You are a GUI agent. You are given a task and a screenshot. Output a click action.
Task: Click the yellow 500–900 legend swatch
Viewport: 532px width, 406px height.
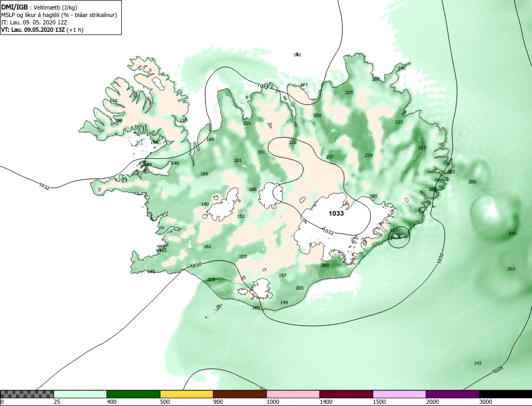point(187,394)
